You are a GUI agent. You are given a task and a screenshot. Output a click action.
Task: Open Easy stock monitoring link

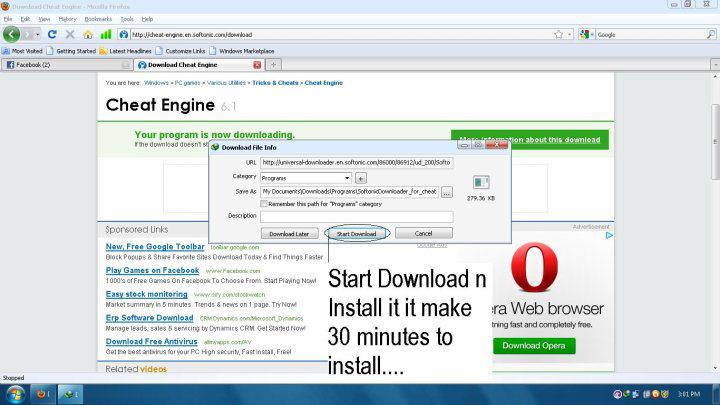tap(146, 294)
